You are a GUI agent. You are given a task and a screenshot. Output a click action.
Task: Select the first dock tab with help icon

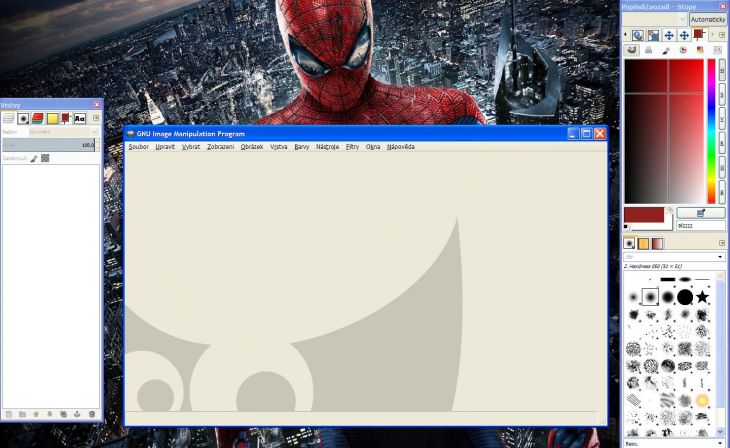coord(638,35)
